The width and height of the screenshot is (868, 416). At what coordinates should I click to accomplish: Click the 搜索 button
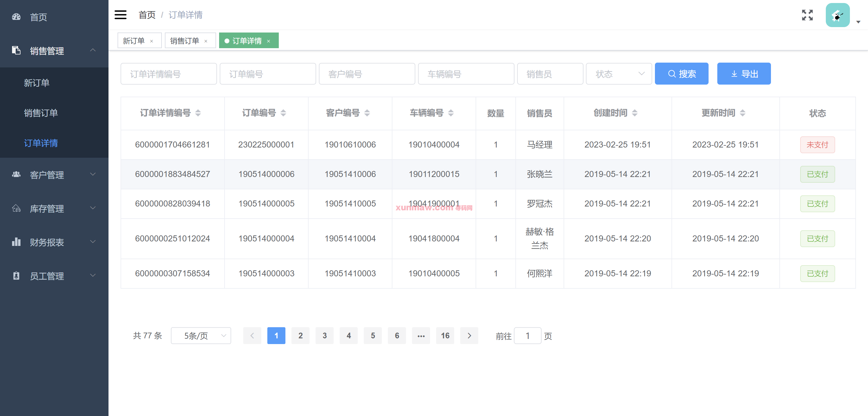(x=681, y=74)
